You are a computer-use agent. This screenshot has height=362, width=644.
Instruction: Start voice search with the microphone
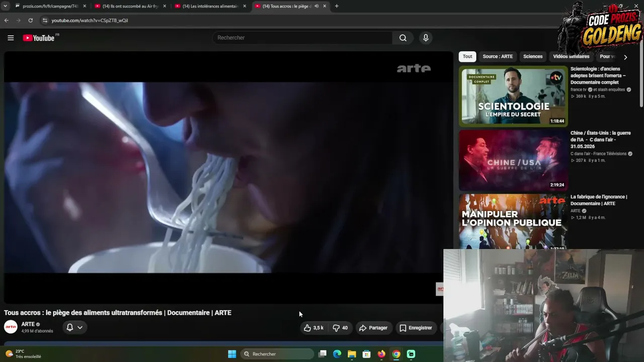[x=426, y=38]
